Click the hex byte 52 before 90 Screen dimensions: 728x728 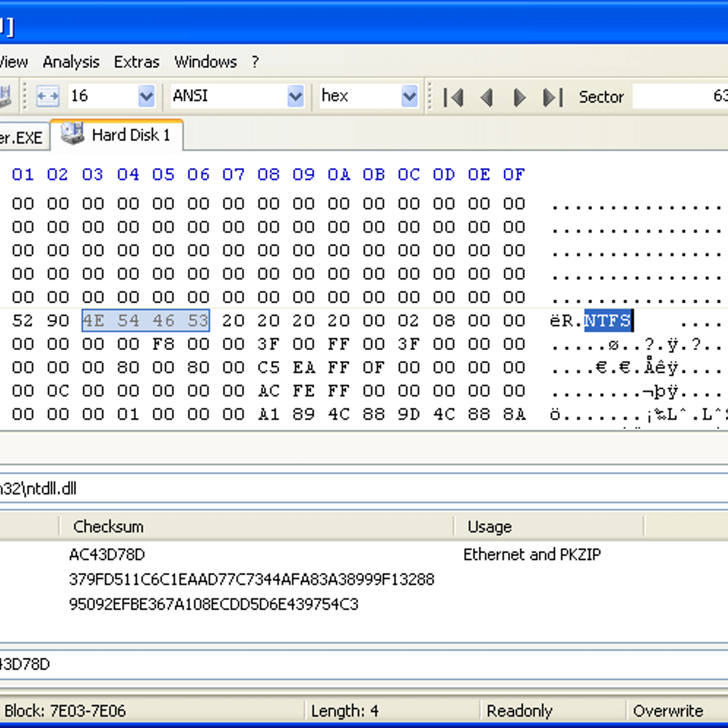(23, 320)
